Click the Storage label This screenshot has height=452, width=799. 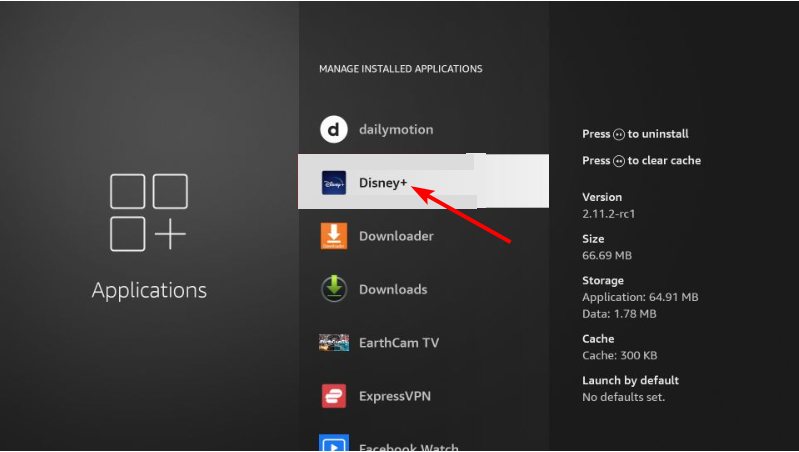click(603, 281)
